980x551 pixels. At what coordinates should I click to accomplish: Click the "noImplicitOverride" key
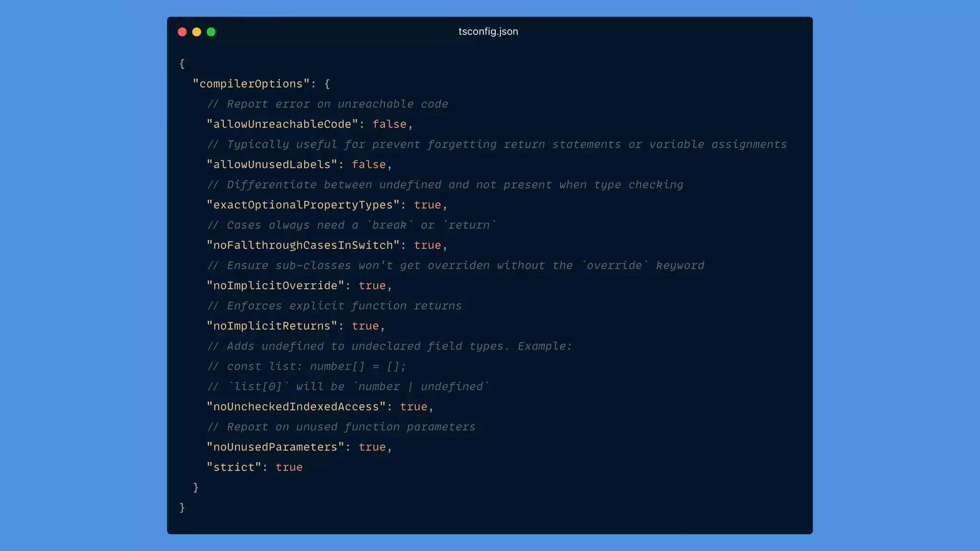(x=275, y=286)
